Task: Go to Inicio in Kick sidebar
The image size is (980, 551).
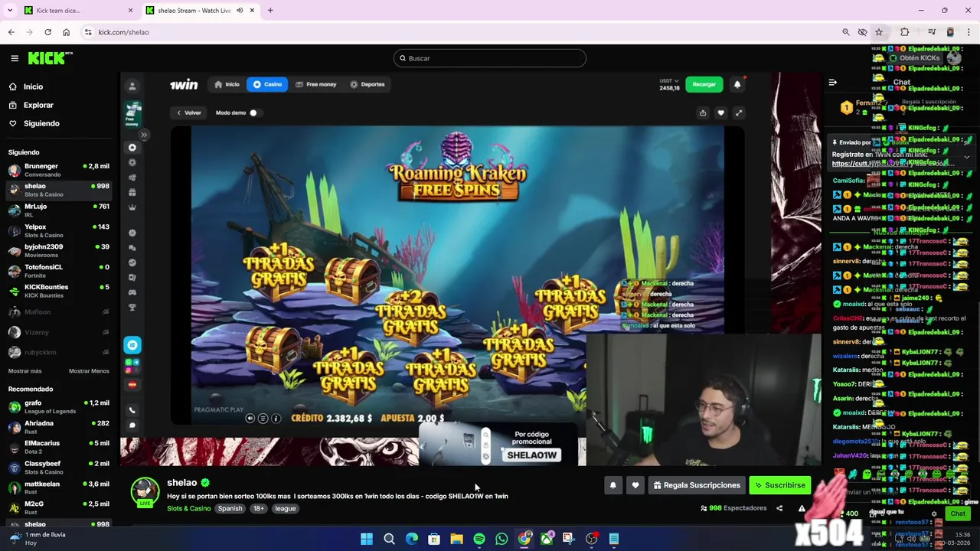Action: click(x=33, y=86)
